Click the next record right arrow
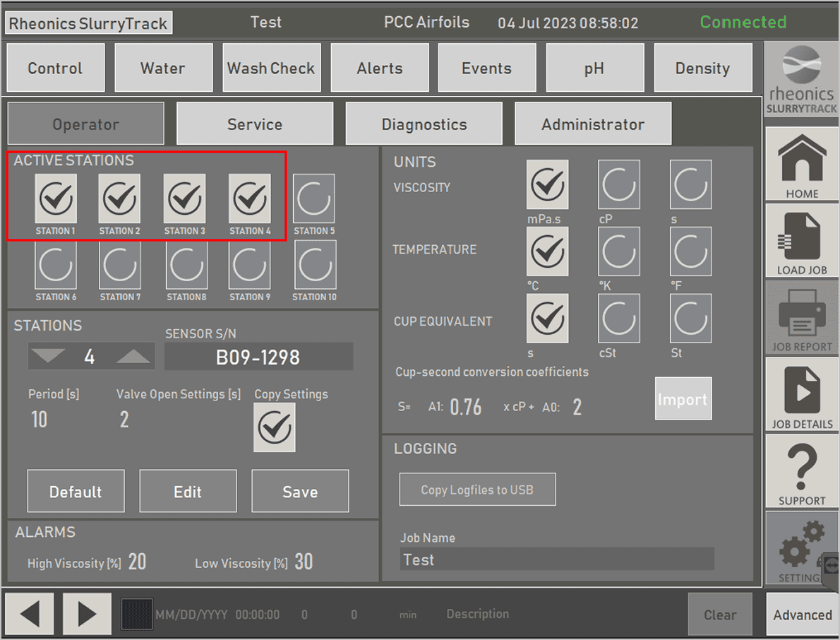This screenshot has width=840, height=640. 87,613
